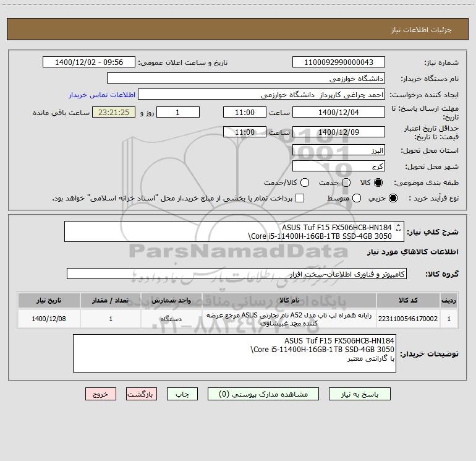
Task: Click the پاسخ به نیاز button
Action: coord(360,394)
